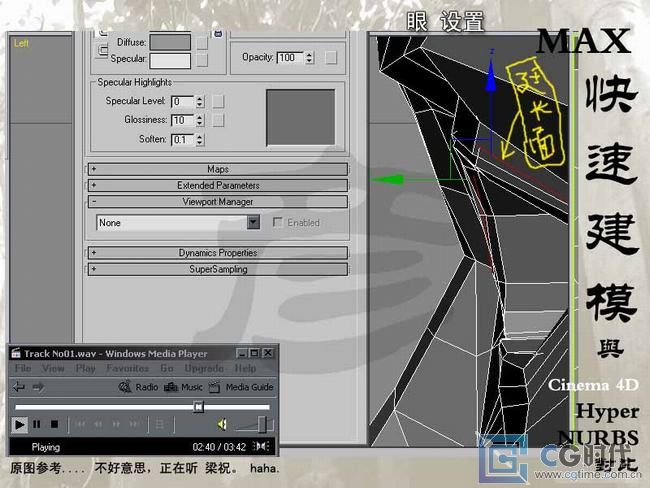The width and height of the screenshot is (650, 488).
Task: Expand the Maps rollout
Action: tap(218, 169)
